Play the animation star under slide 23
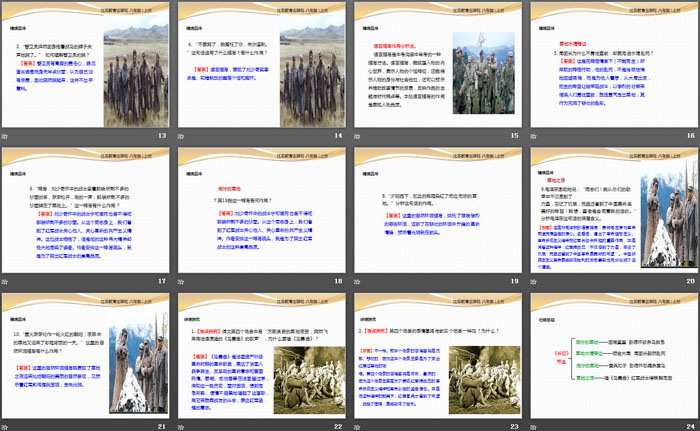Viewport: 700px width, 431px height. coord(357,427)
